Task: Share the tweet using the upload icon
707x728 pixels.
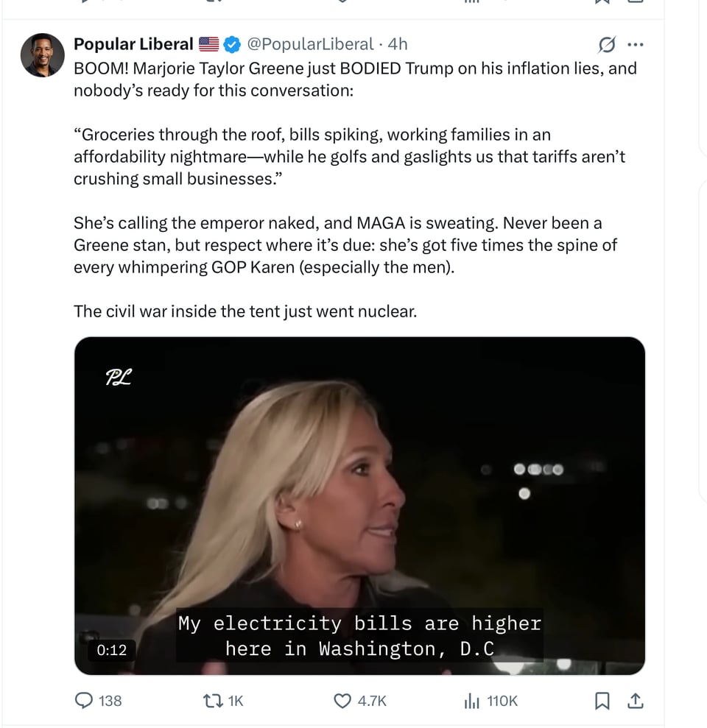Action: point(636,701)
